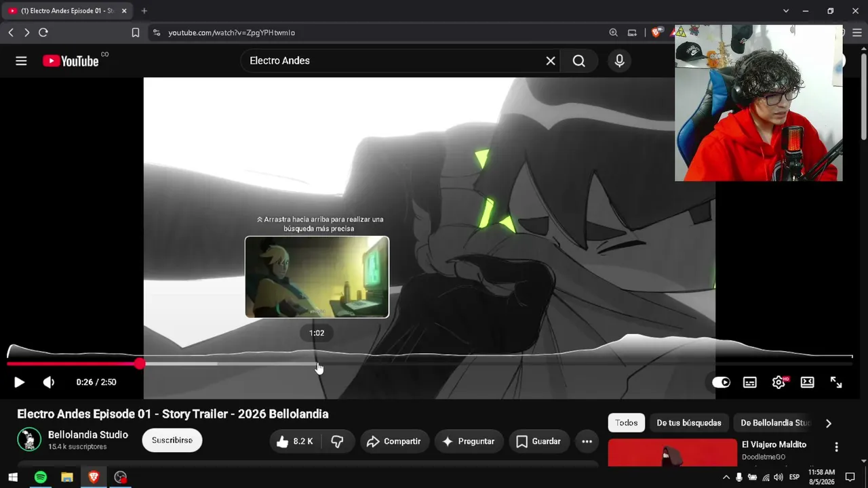Start voice search with the microphone
This screenshot has height=488, width=868.
tap(619, 61)
